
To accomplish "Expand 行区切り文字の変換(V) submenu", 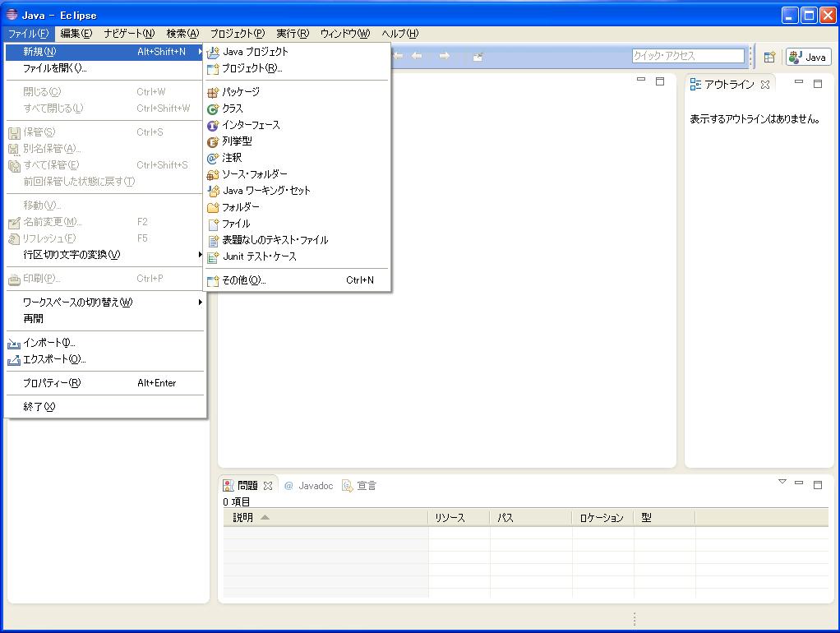I will pyautogui.click(x=105, y=255).
